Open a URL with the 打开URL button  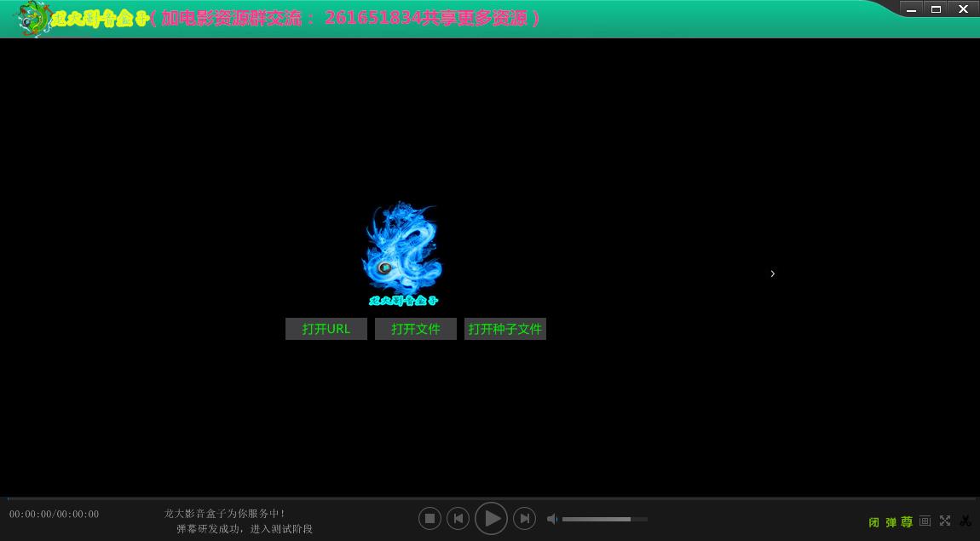[326, 329]
